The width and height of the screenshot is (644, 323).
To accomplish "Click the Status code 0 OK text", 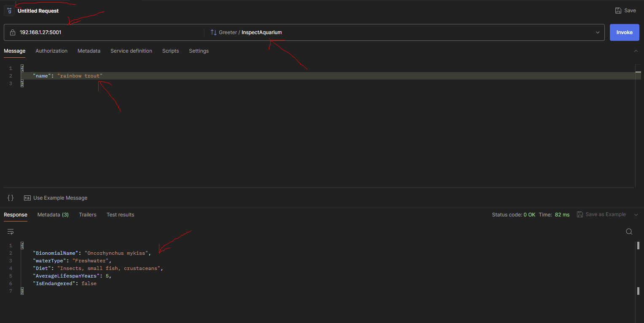I will pyautogui.click(x=514, y=215).
